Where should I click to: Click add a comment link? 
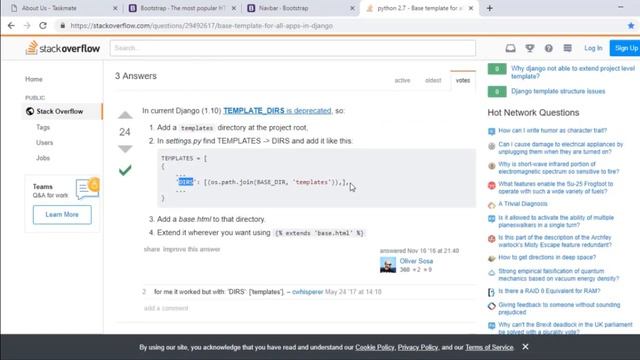[x=166, y=308]
